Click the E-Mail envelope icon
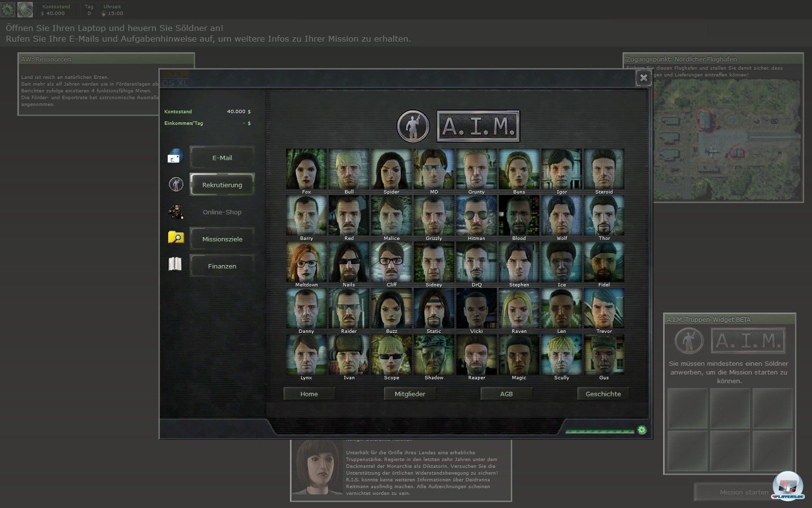This screenshot has width=812, height=508. (175, 157)
